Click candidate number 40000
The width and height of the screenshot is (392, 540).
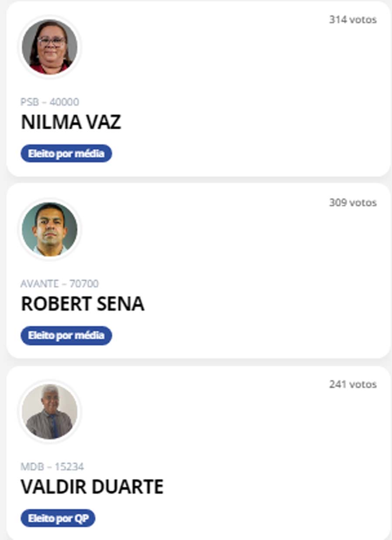64,102
